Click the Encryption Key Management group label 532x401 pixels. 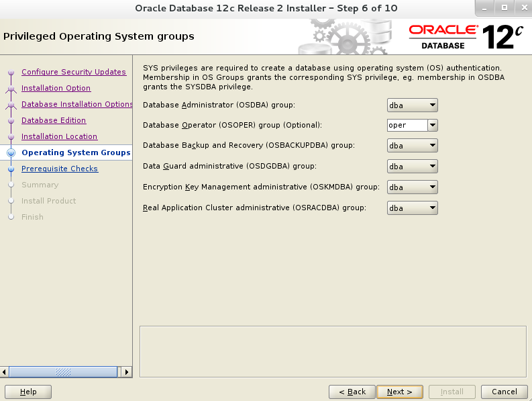point(261,187)
